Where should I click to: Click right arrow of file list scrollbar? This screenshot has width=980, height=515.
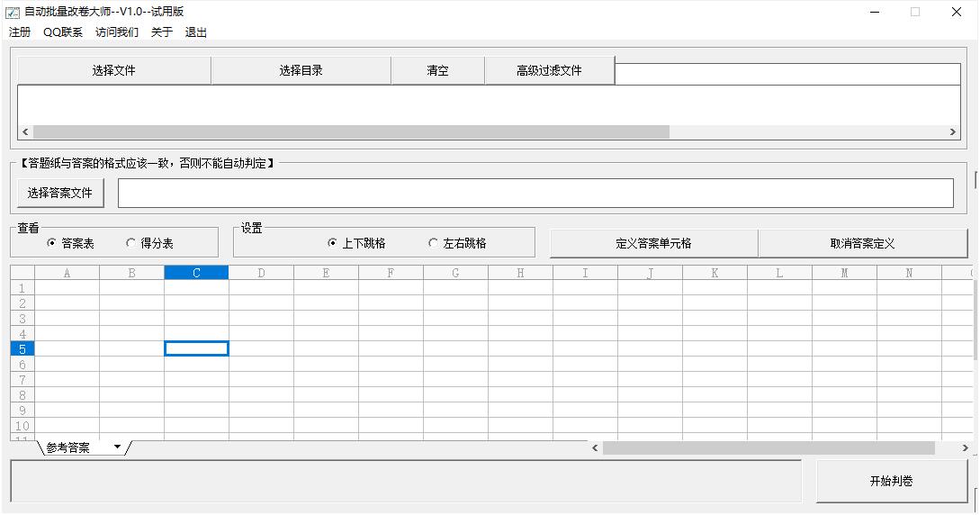click(x=953, y=132)
